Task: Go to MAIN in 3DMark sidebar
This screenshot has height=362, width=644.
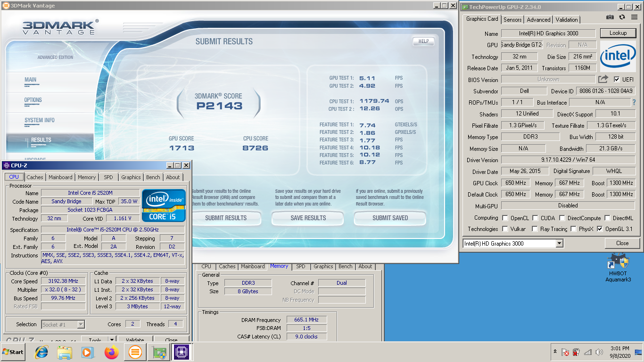Action: click(x=31, y=80)
